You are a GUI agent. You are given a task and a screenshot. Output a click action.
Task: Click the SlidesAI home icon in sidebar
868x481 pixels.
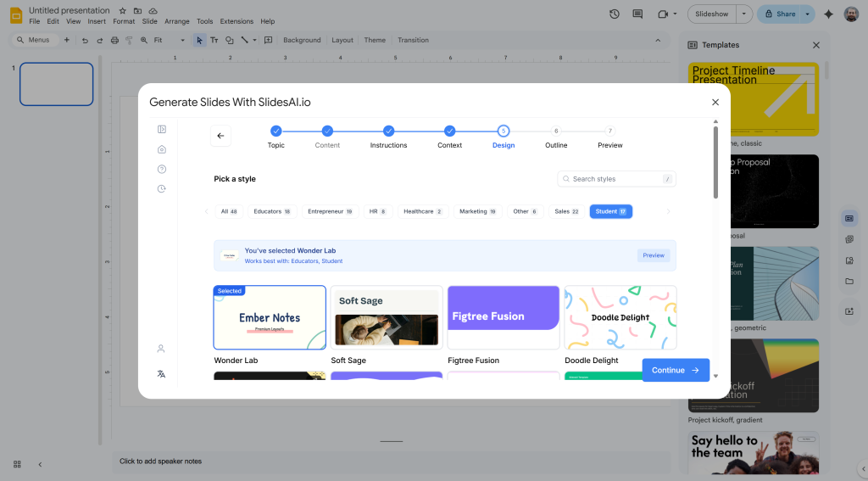162,149
